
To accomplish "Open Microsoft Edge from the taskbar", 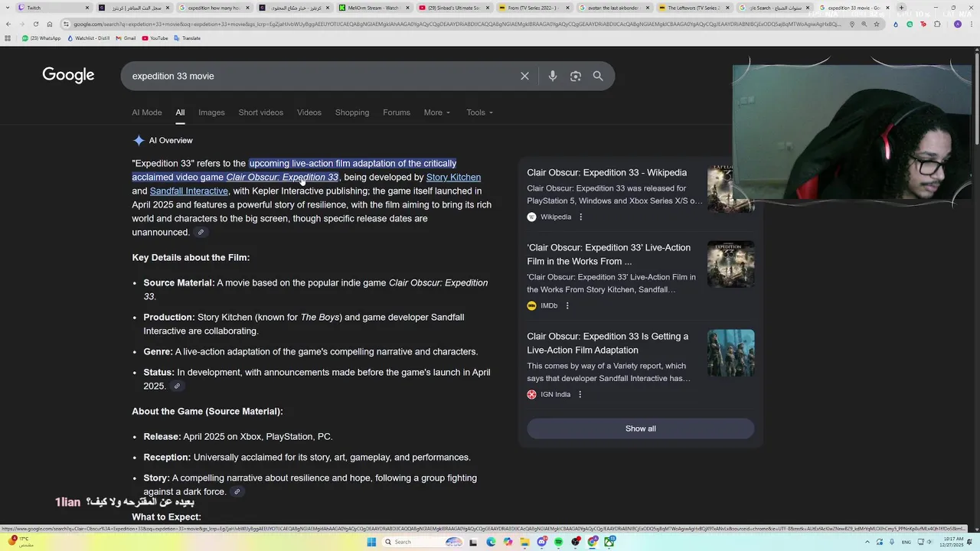I will 491,542.
